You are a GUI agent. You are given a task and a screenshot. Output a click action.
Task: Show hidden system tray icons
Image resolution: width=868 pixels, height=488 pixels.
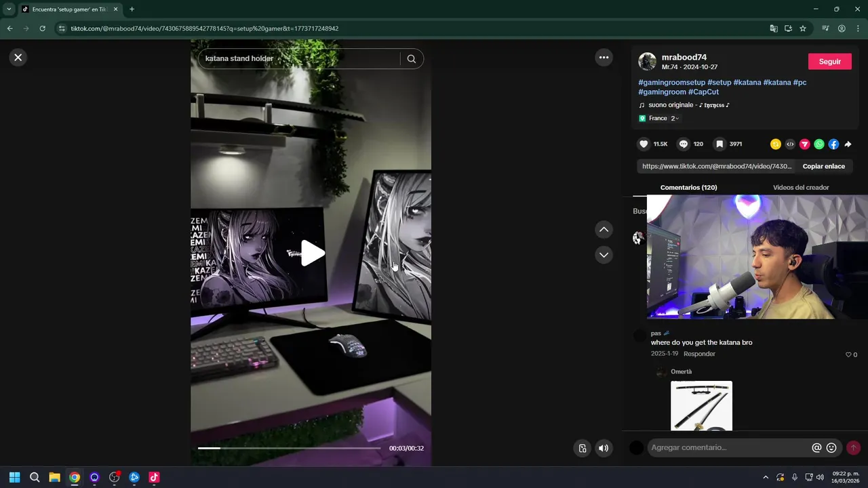tap(766, 477)
